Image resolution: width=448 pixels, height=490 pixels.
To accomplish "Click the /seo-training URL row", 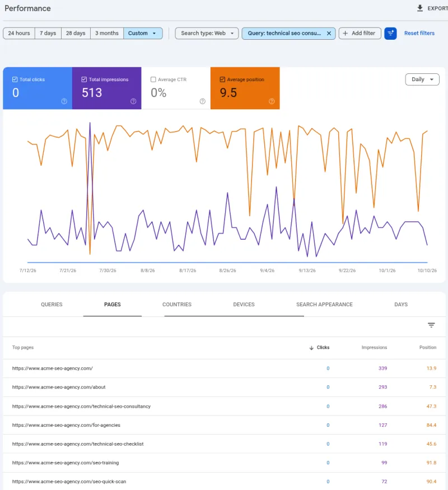I will [224, 463].
